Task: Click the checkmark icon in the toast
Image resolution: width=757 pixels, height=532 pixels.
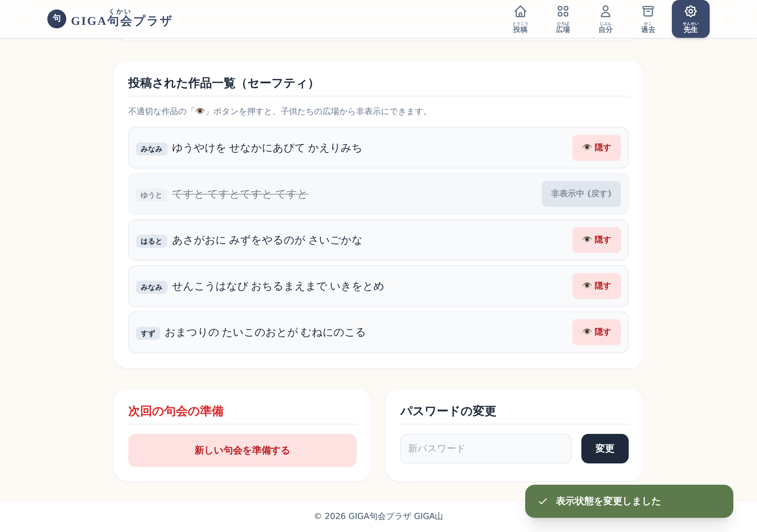Action: pyautogui.click(x=543, y=501)
